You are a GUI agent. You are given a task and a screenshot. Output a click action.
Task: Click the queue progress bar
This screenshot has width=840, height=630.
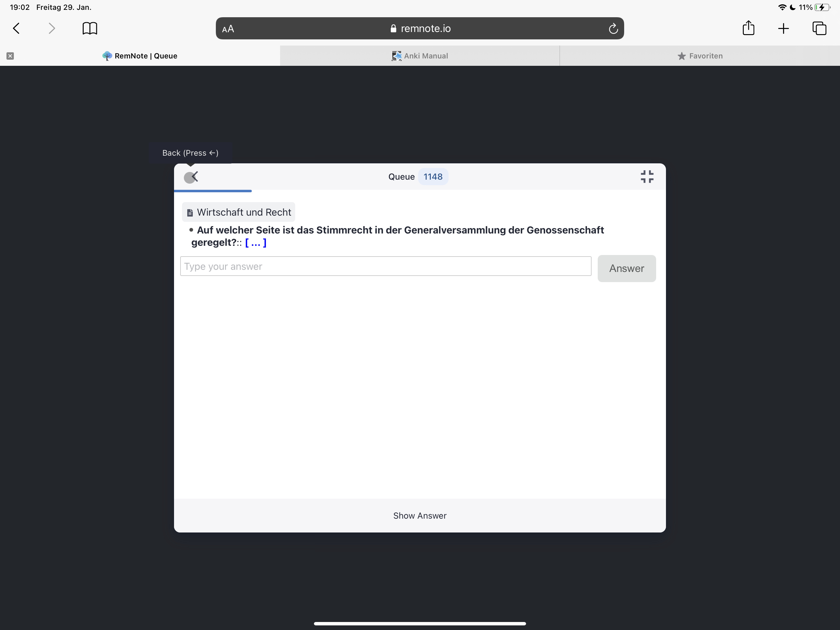(x=213, y=191)
